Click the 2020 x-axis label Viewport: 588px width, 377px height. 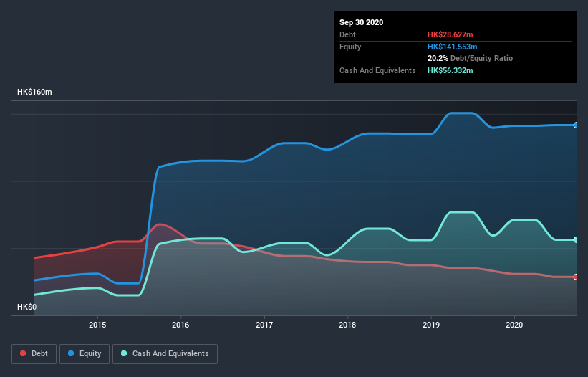tap(514, 325)
